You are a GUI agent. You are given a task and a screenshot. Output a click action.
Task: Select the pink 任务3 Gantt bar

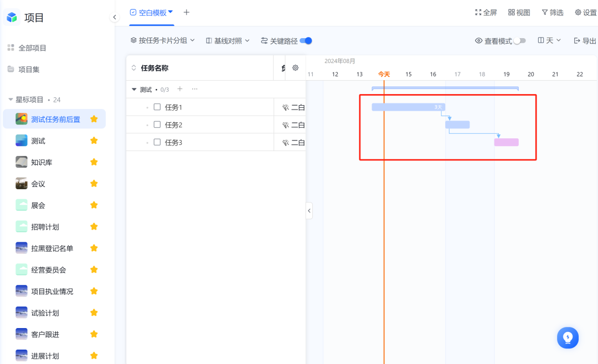tap(506, 142)
